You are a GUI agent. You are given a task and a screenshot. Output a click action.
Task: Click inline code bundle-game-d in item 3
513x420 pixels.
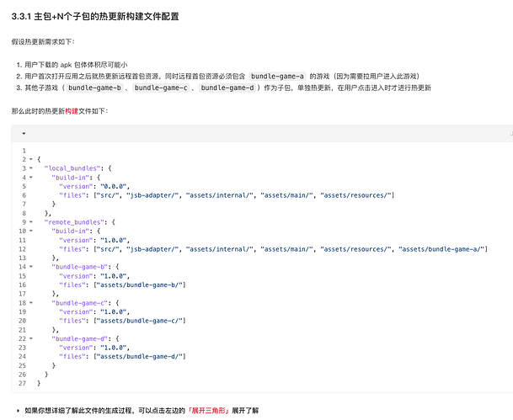(227, 88)
